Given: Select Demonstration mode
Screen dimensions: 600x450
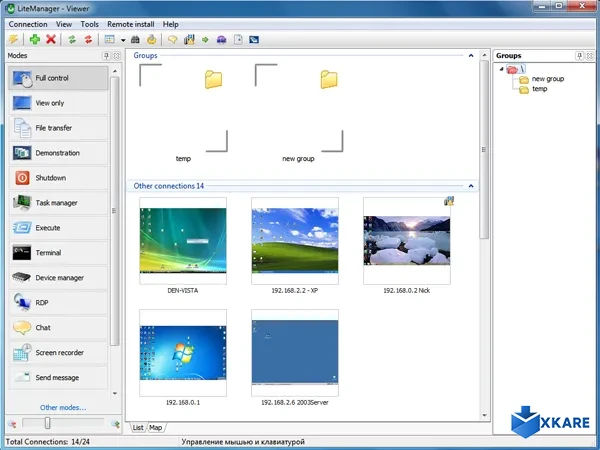Looking at the screenshot, I should tap(58, 153).
